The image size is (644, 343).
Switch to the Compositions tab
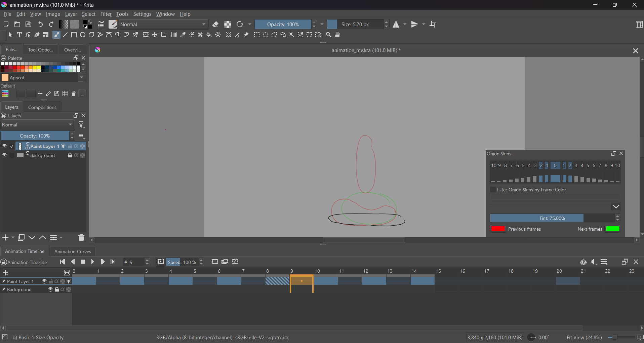[42, 107]
